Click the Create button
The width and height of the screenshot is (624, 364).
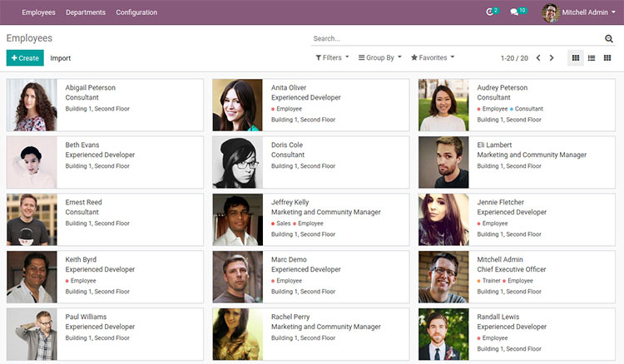coord(25,58)
